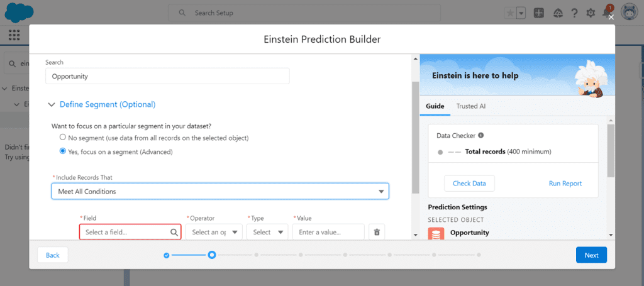Click the guide panel scroll up arrow
This screenshot has width=644, height=286.
click(611, 120)
